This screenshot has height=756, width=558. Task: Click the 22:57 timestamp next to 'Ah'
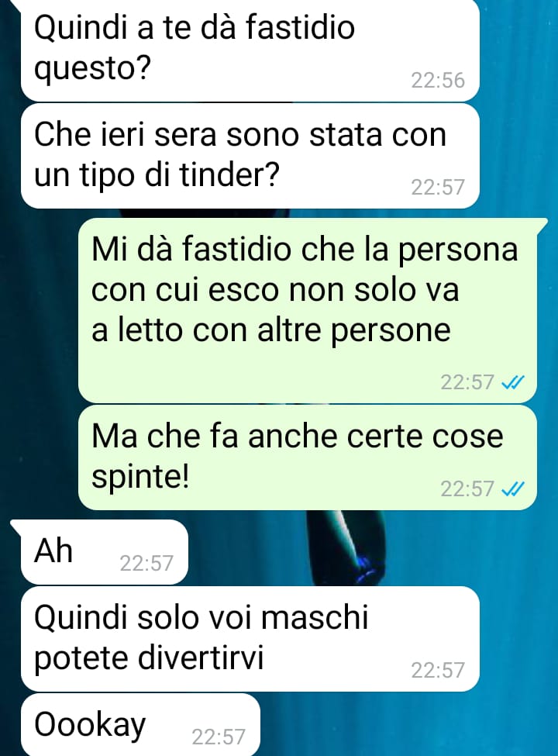(x=146, y=564)
